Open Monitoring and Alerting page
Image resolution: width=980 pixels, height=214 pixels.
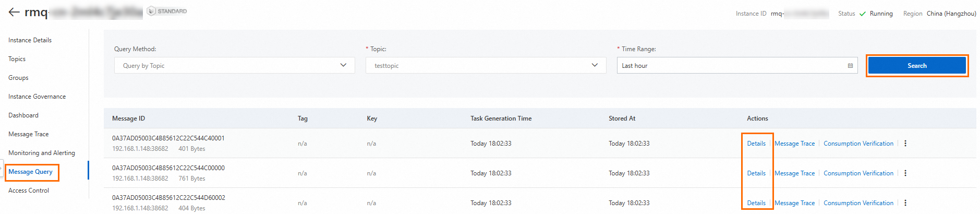42,153
